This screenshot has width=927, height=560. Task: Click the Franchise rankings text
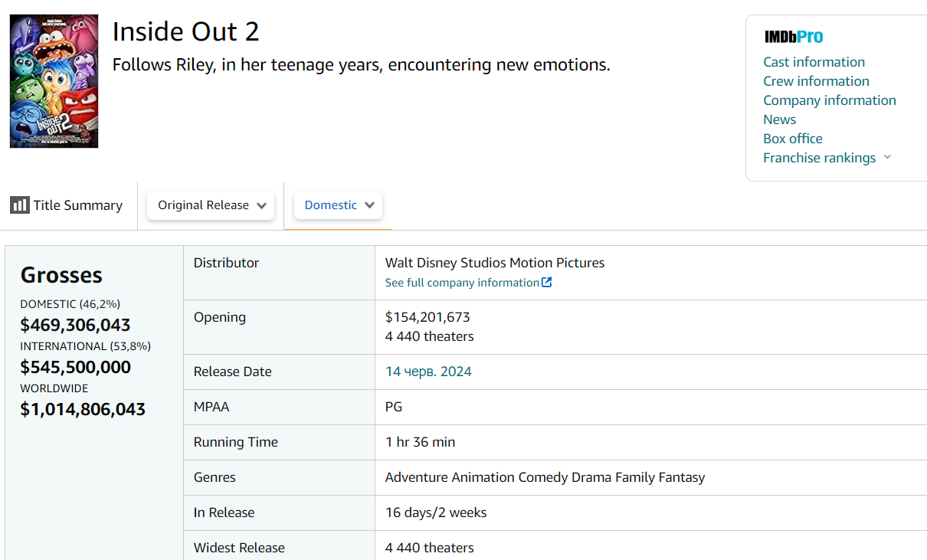[819, 158]
